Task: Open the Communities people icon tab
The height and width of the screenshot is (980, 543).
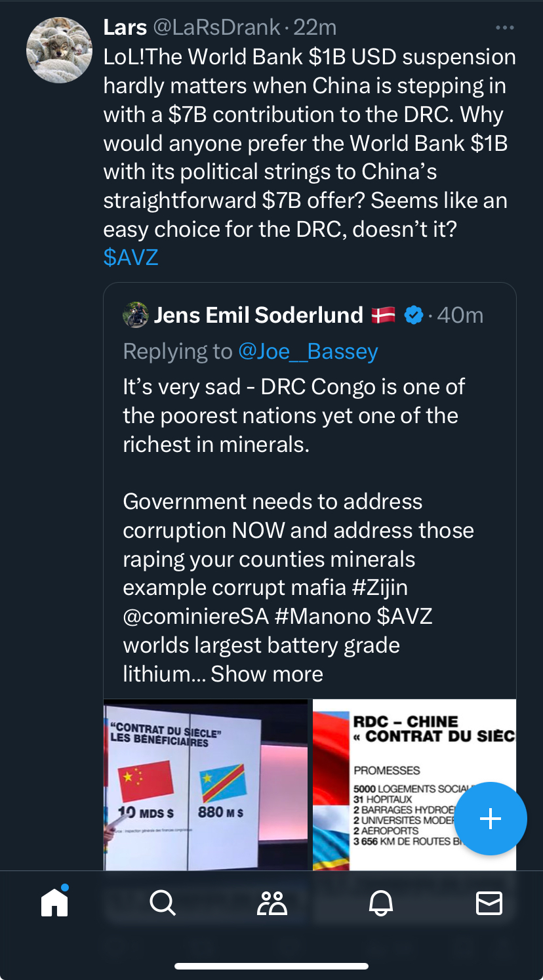Action: (x=272, y=903)
